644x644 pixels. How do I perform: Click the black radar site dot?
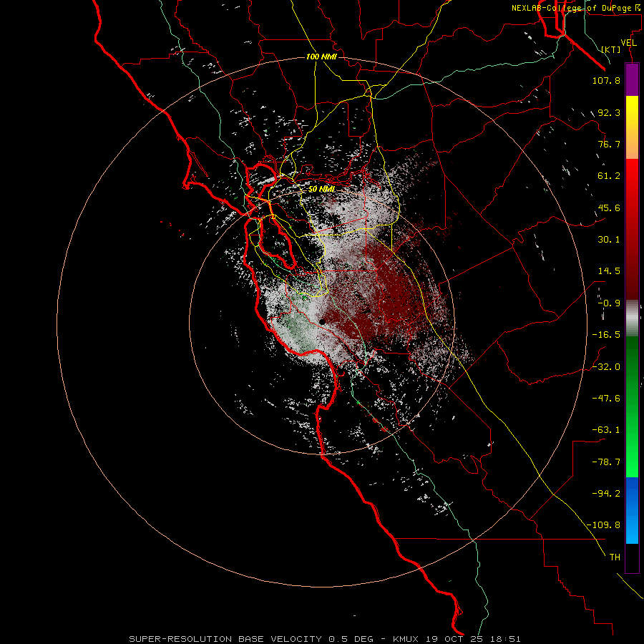322,322
